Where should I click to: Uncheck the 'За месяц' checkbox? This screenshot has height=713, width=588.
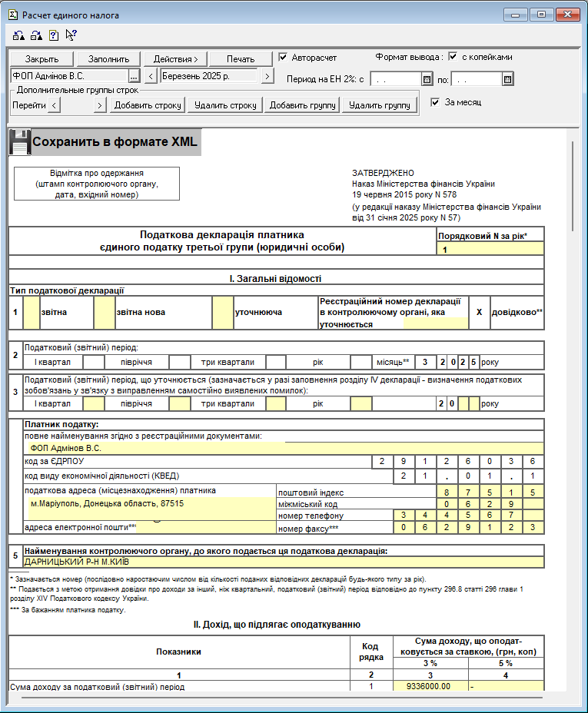pyautogui.click(x=435, y=102)
